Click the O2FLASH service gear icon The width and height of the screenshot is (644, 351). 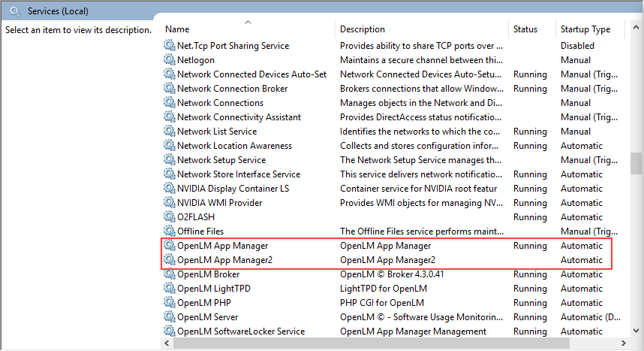pyautogui.click(x=170, y=217)
